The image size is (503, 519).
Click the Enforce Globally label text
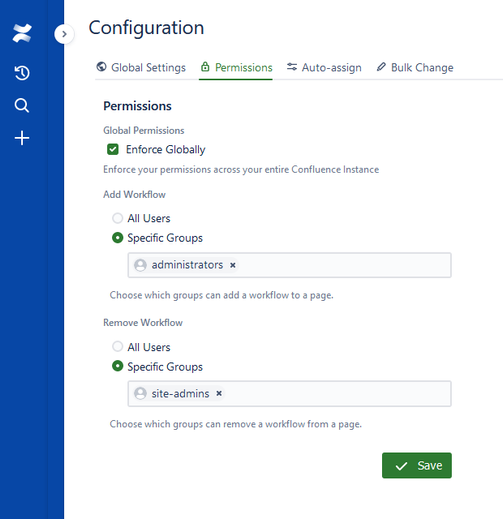coord(165,150)
